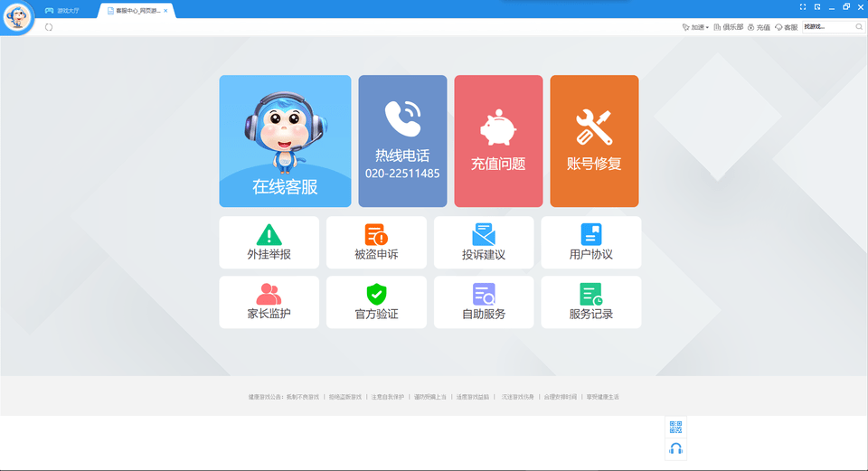View 服务记录 service records
This screenshot has height=471, width=868.
(x=590, y=302)
